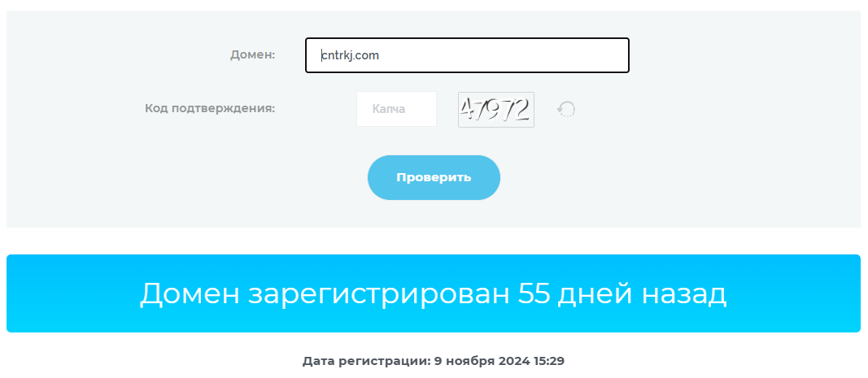This screenshot has height=378, width=868.
Task: Submit the form with the Проверить button
Action: (434, 177)
